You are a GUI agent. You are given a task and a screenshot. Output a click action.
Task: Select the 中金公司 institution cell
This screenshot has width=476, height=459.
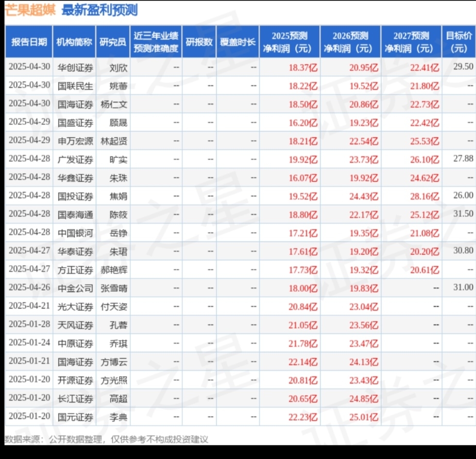point(75,288)
